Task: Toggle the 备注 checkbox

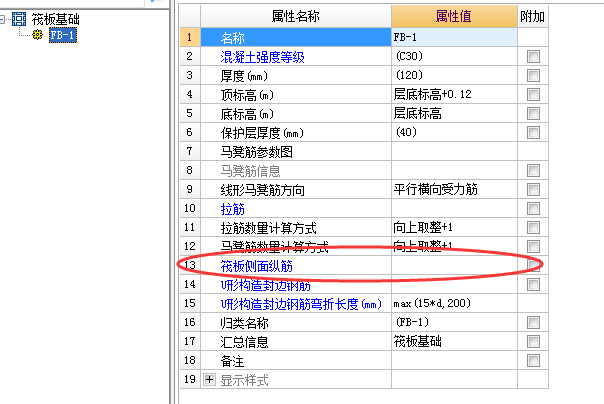Action: [533, 361]
